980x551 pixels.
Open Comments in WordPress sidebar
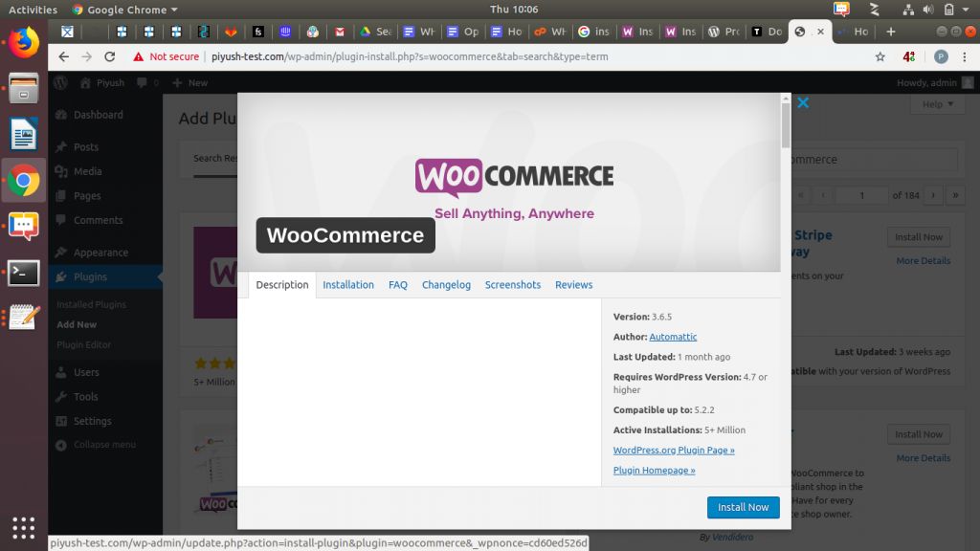pyautogui.click(x=99, y=220)
